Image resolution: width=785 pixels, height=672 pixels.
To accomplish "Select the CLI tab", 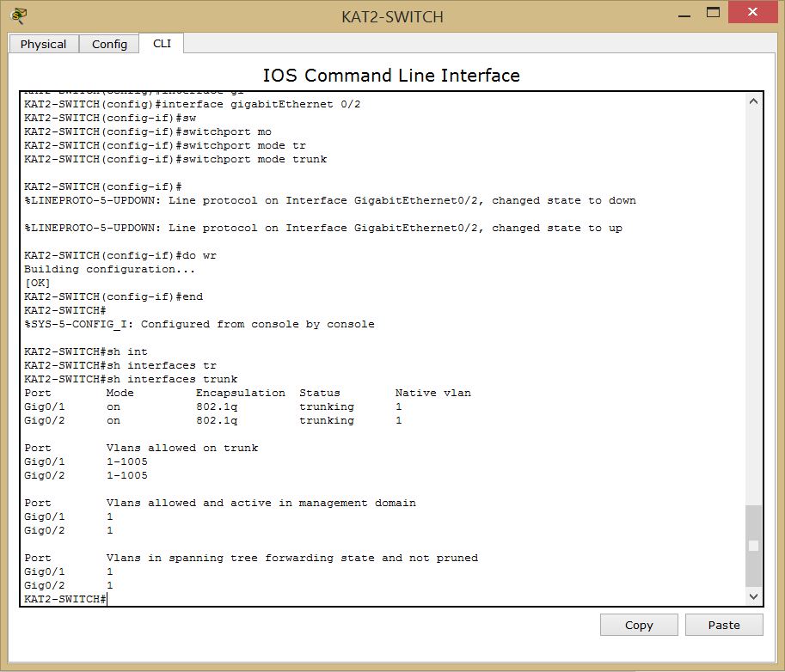I will tap(162, 44).
